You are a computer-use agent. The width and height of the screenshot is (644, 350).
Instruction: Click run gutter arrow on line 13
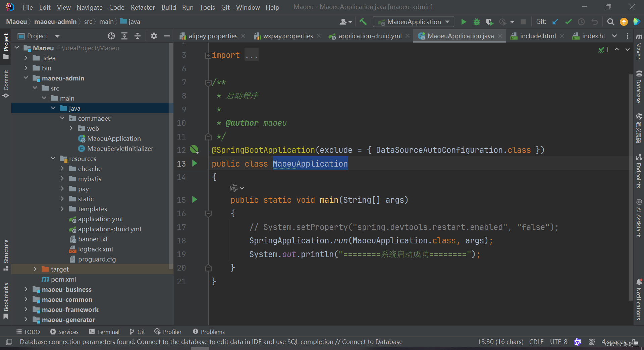tap(195, 164)
